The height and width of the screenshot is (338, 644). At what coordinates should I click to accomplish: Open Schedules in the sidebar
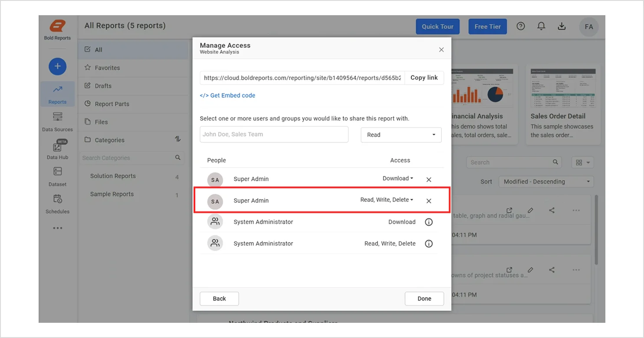pyautogui.click(x=57, y=204)
